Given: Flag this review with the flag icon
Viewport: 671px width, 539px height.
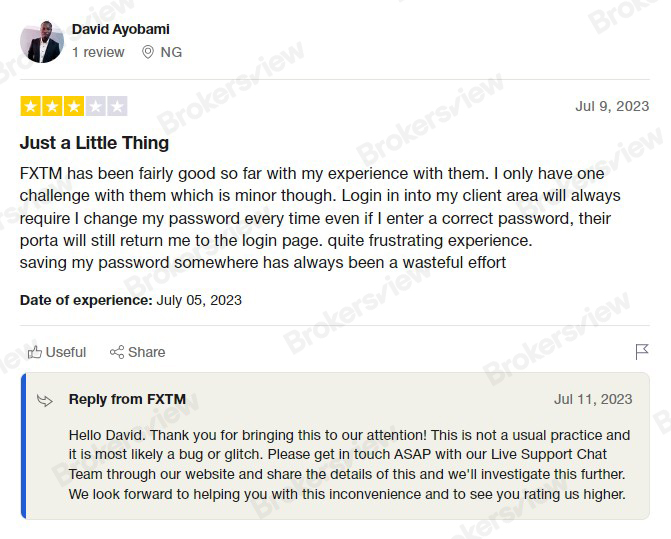Looking at the screenshot, I should (642, 352).
